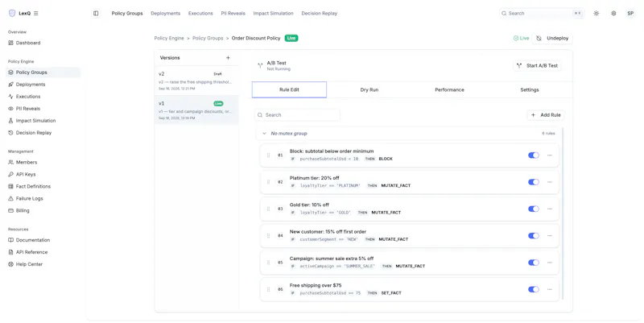The height and width of the screenshot is (323, 644).
Task: Select version v1 live
Action: click(196, 110)
